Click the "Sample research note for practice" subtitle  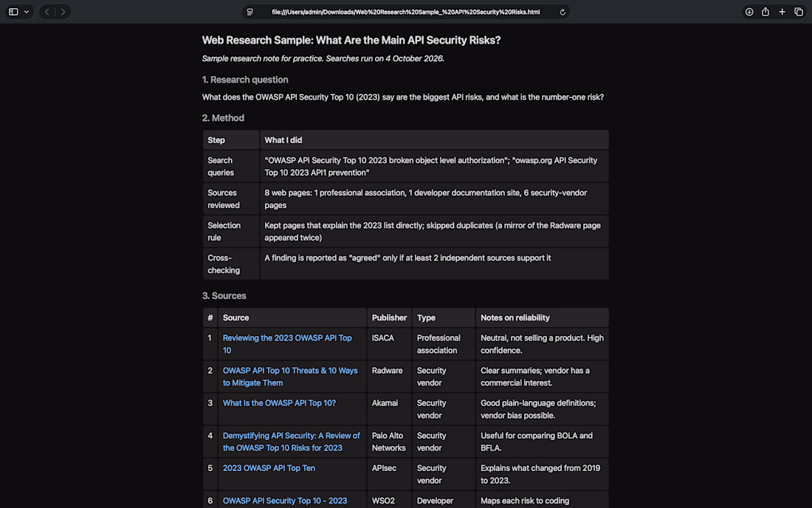[323, 58]
